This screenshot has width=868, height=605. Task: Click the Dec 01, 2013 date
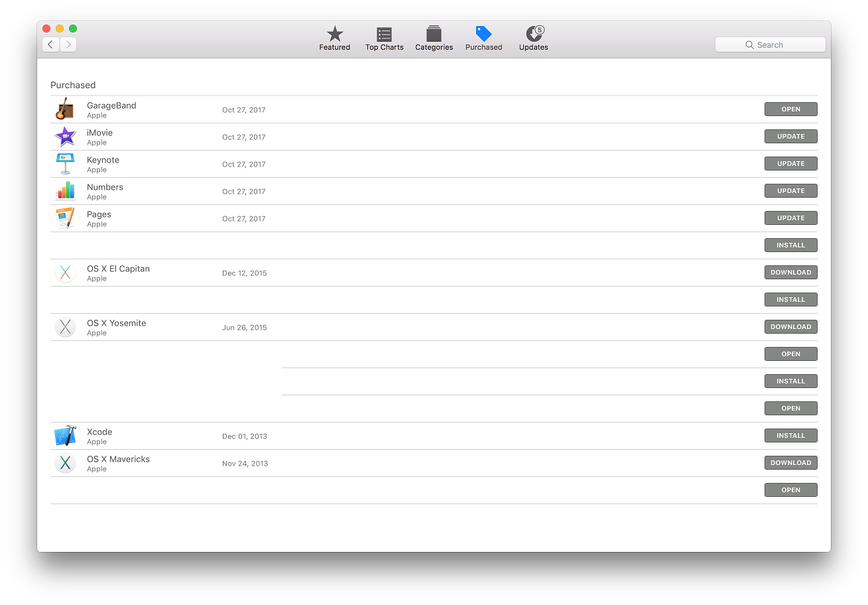[x=245, y=437]
